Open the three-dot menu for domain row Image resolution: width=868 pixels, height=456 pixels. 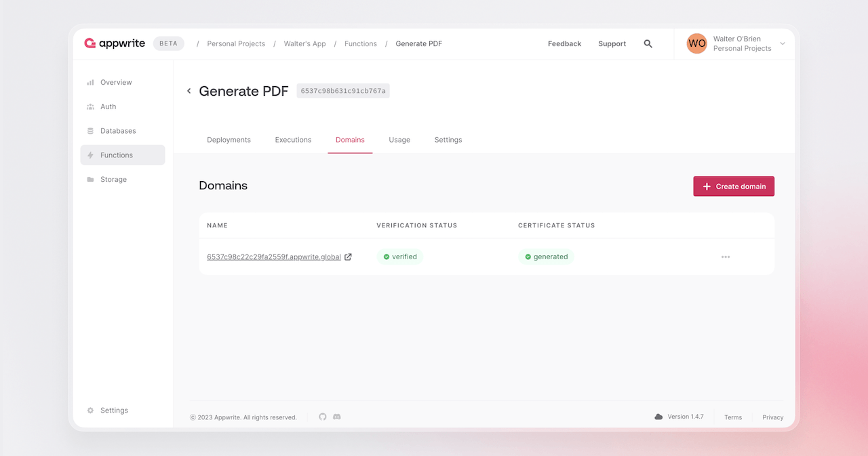[726, 257]
